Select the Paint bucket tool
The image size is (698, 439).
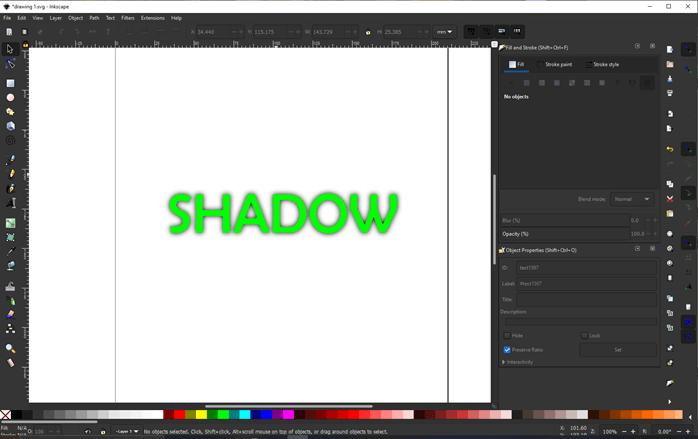point(10,266)
